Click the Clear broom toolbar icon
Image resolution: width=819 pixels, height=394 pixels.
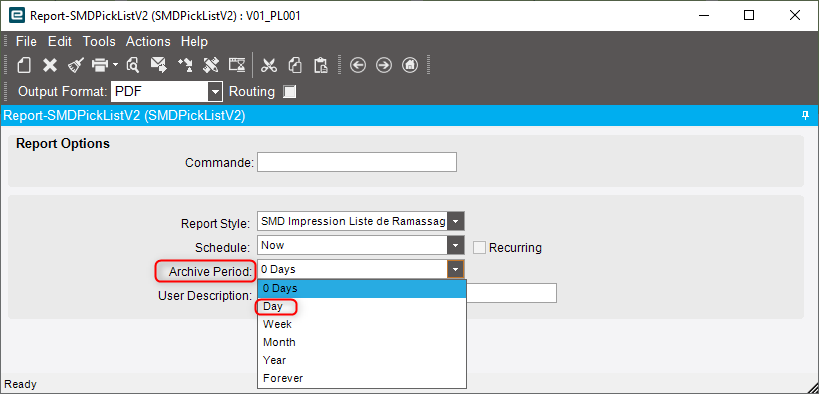coord(75,65)
